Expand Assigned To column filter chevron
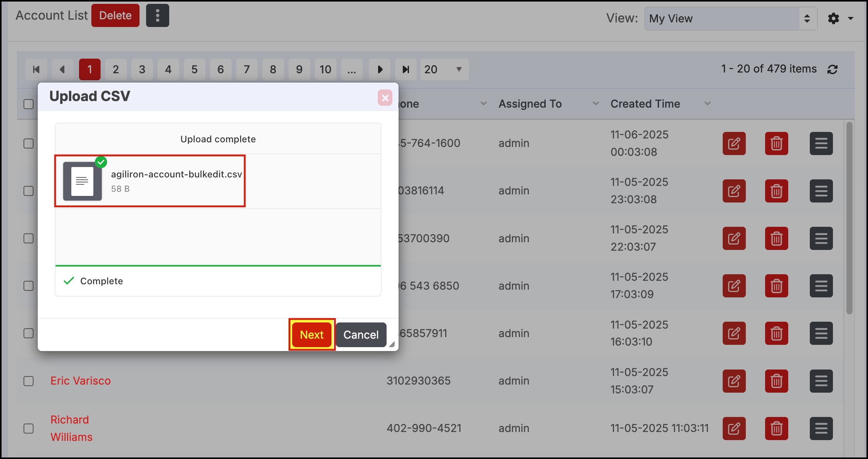 point(595,103)
